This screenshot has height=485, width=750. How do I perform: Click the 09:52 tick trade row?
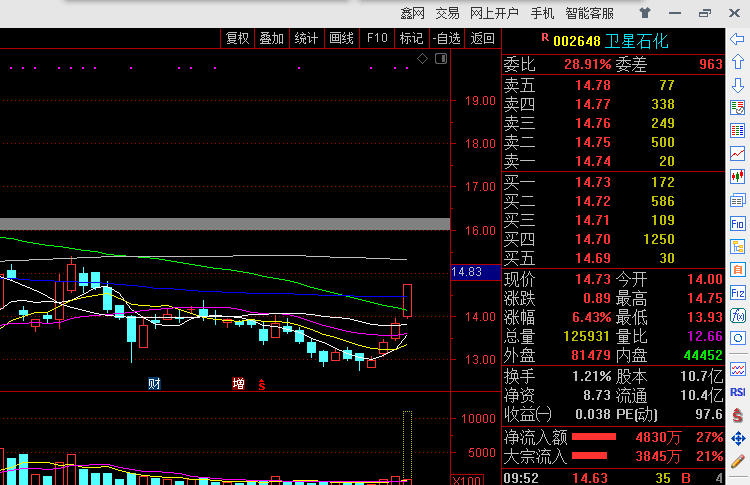pyautogui.click(x=613, y=478)
